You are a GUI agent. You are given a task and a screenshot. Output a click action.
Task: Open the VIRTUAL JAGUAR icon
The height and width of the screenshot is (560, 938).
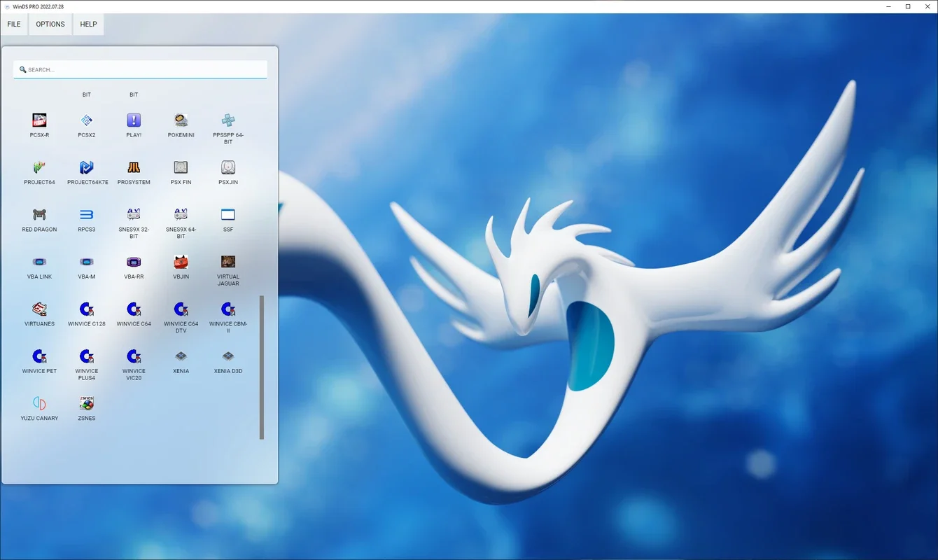[x=228, y=262]
